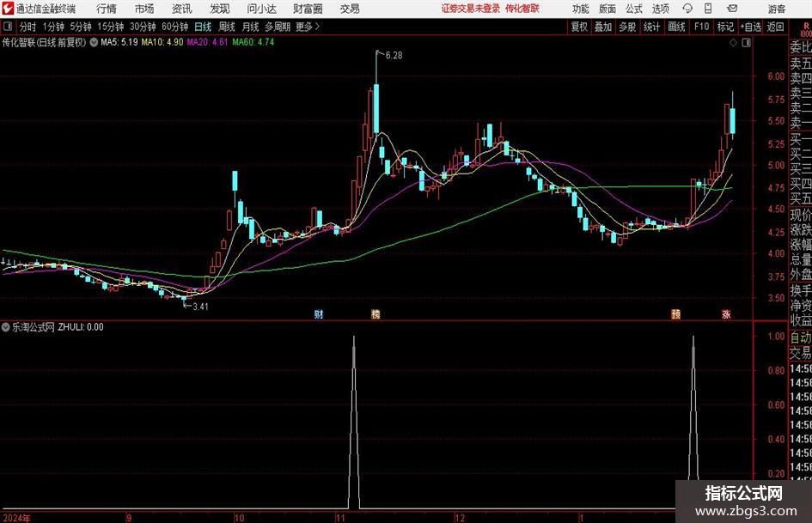
Task: Open the F10 company info
Action: click(702, 27)
